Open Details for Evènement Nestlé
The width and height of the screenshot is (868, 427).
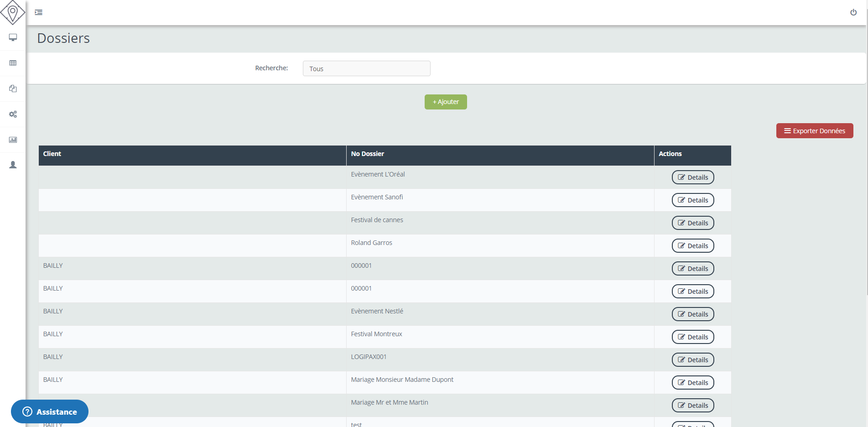point(692,314)
